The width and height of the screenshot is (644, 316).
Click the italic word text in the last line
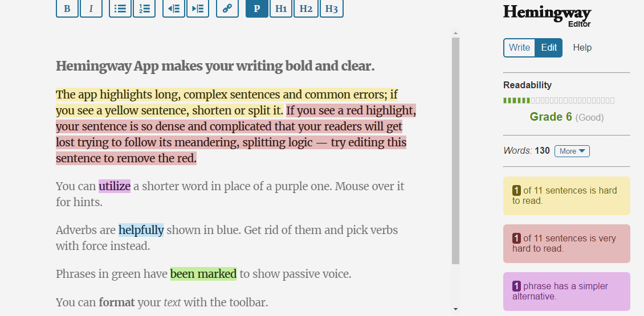coord(172,303)
